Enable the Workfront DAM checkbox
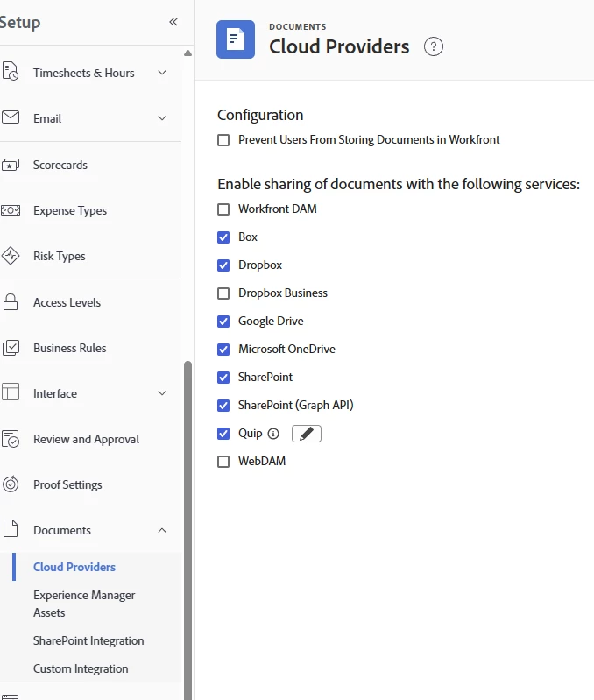 223,209
